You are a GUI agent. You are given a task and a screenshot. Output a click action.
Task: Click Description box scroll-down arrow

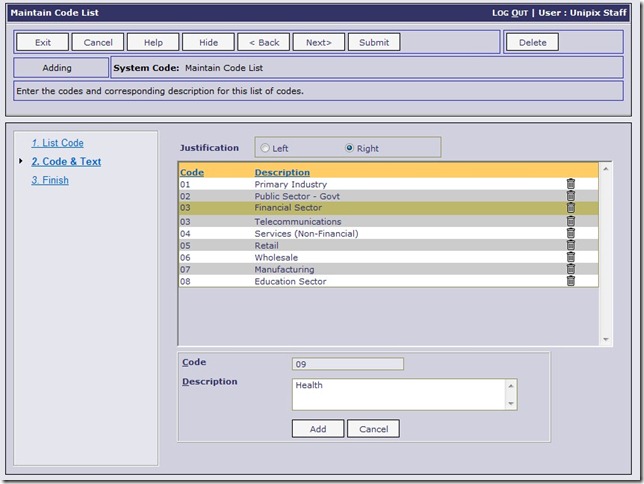click(511, 403)
